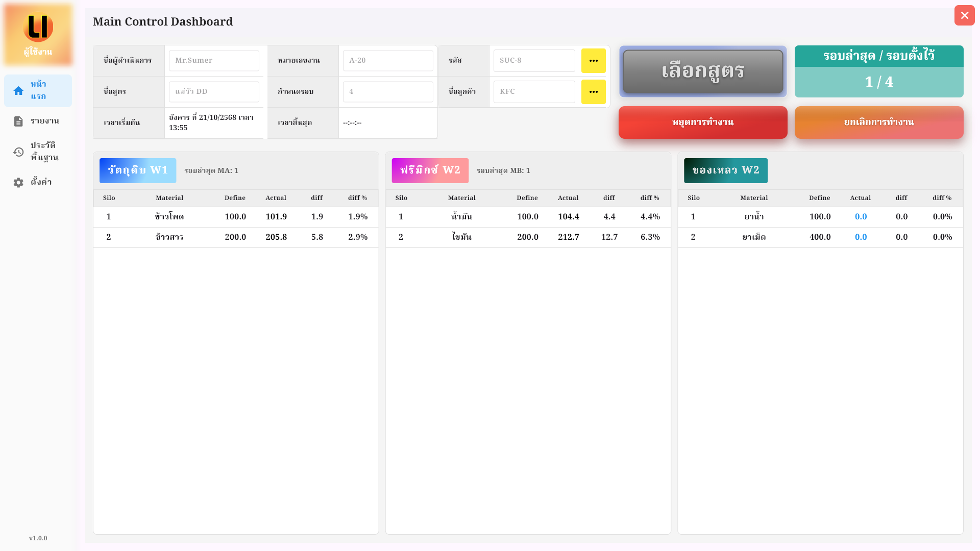Viewport: 980px width, 551px height.
Task: Click the settings gear icon
Action: (x=18, y=183)
